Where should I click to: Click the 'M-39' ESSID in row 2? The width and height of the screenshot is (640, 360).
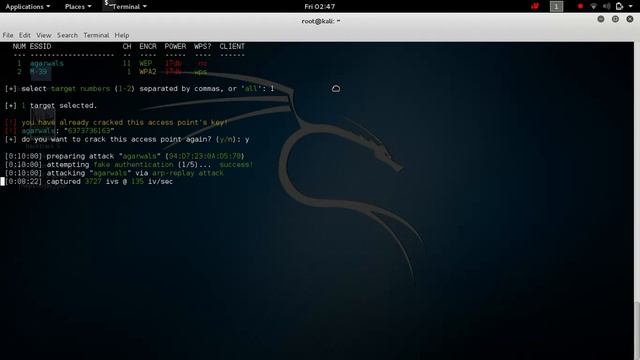coord(38,72)
